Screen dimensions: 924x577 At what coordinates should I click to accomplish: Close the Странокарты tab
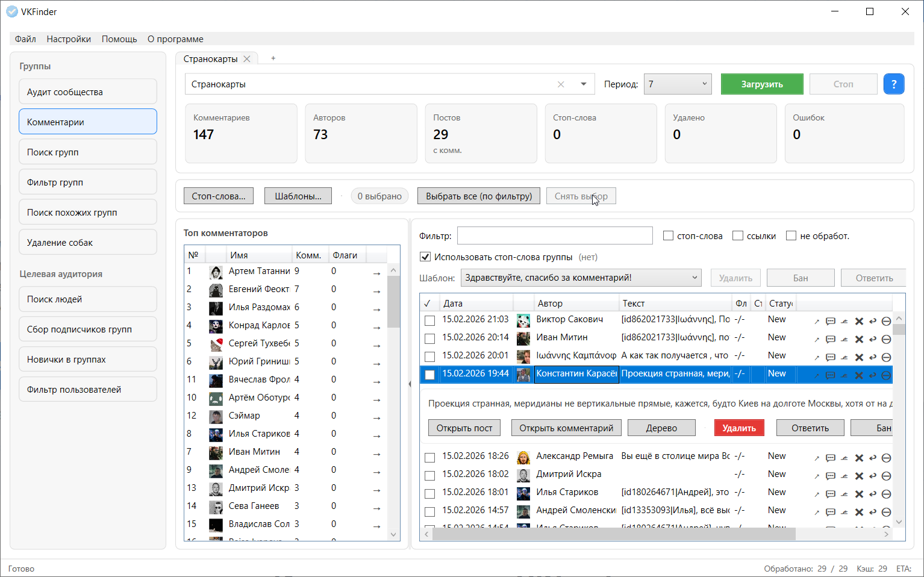tap(247, 59)
